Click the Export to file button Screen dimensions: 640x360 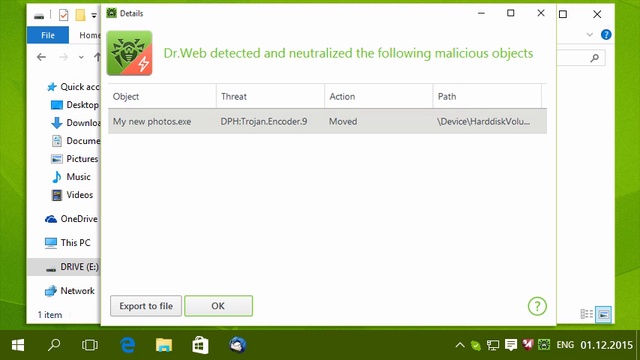click(x=146, y=306)
